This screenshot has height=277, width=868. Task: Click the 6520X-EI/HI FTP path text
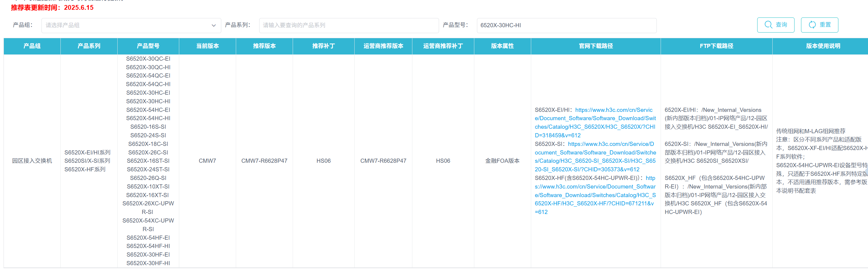point(716,118)
